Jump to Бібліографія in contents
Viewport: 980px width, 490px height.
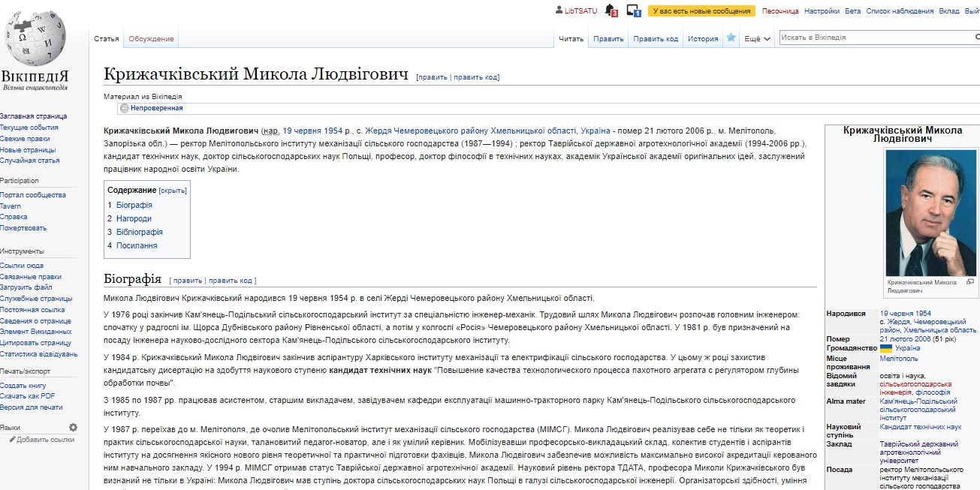point(140,232)
